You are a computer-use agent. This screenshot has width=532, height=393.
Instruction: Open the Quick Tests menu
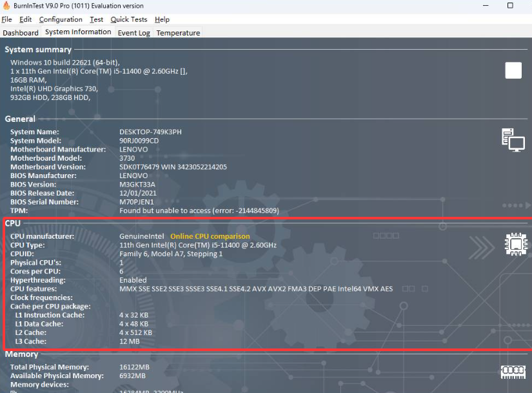[x=129, y=19]
